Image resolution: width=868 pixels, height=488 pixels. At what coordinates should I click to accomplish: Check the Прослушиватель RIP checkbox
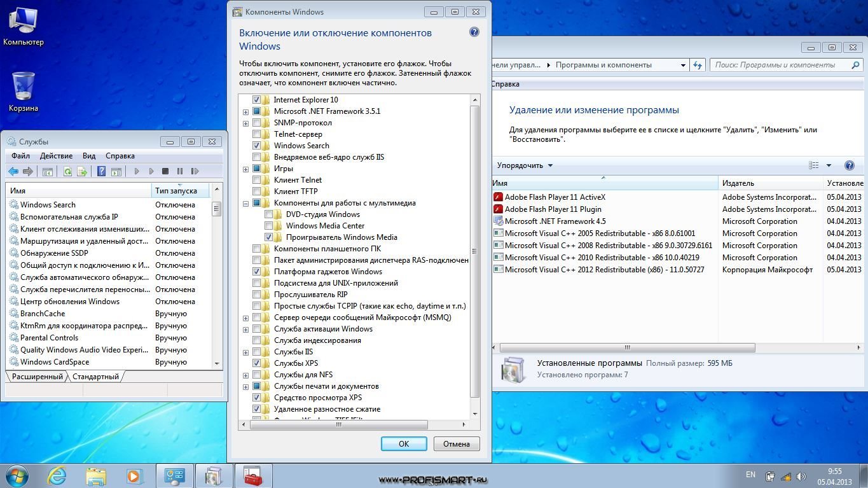coord(257,295)
